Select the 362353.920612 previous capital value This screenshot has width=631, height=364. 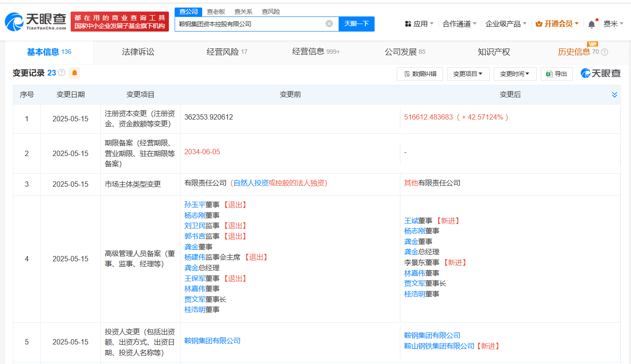point(209,117)
